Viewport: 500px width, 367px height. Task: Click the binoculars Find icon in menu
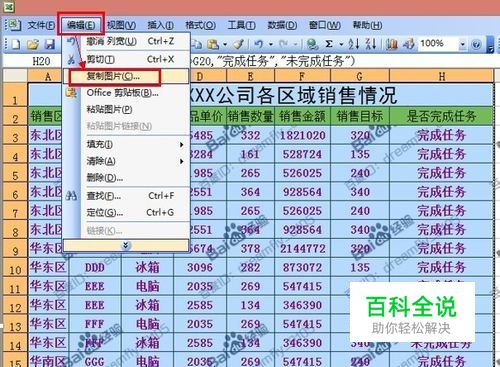pos(71,196)
